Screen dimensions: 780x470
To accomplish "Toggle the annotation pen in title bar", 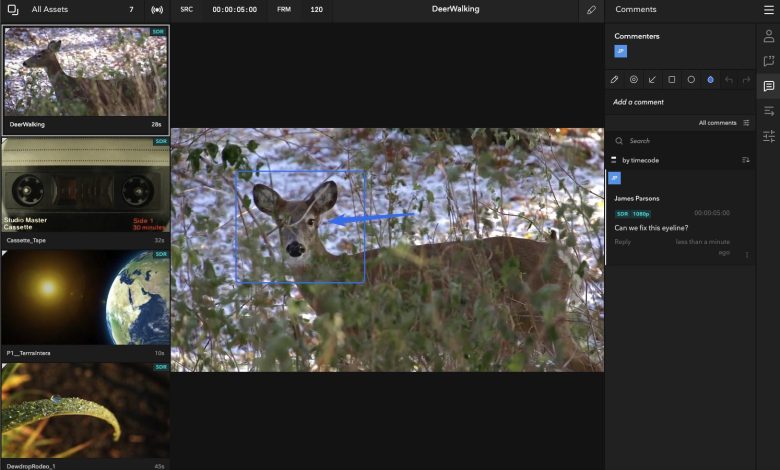I will pos(591,9).
